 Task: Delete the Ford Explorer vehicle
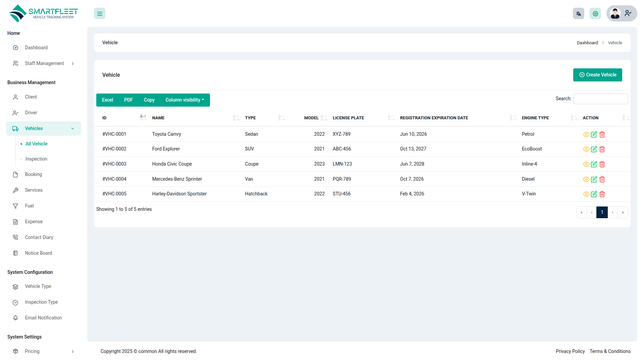pyautogui.click(x=602, y=149)
